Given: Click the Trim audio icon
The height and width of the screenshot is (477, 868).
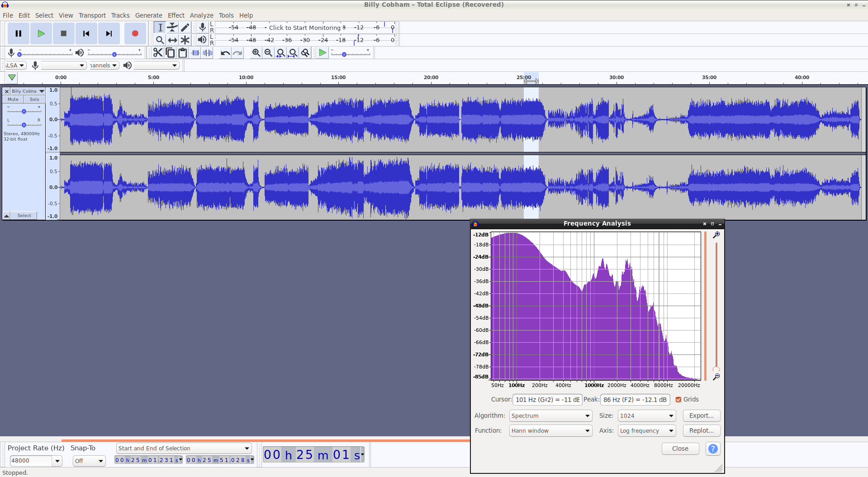Looking at the screenshot, I should point(195,53).
